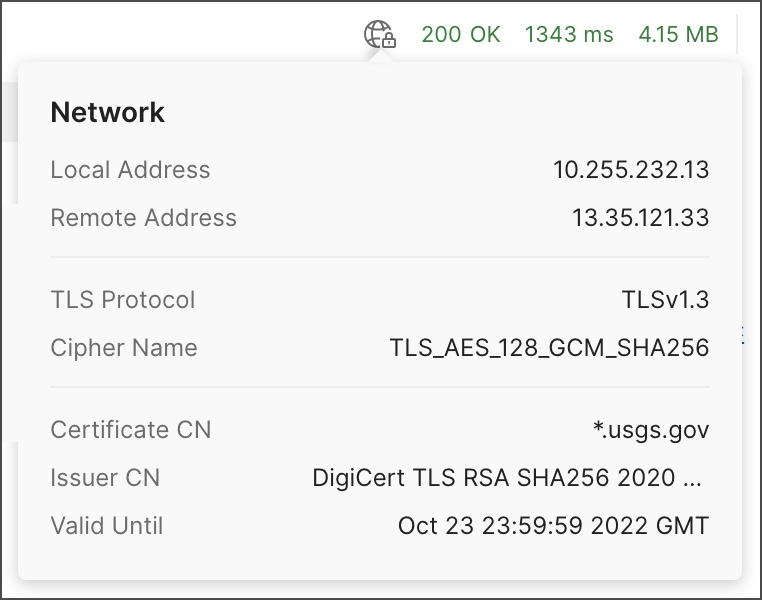Viewport: 762px width, 600px height.
Task: Click the Local Address label
Action: (130, 170)
